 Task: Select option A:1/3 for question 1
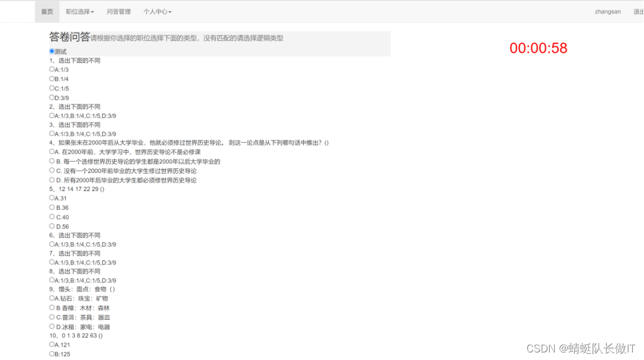pos(52,69)
